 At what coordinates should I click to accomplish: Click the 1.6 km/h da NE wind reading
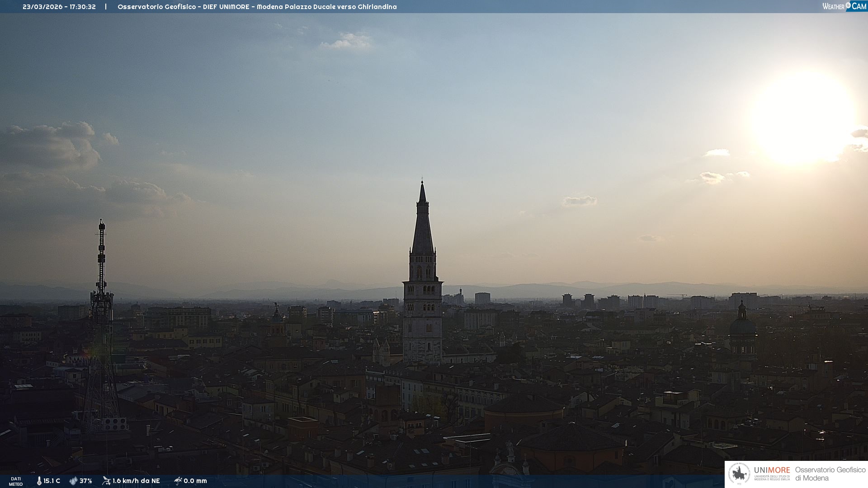pos(136,481)
